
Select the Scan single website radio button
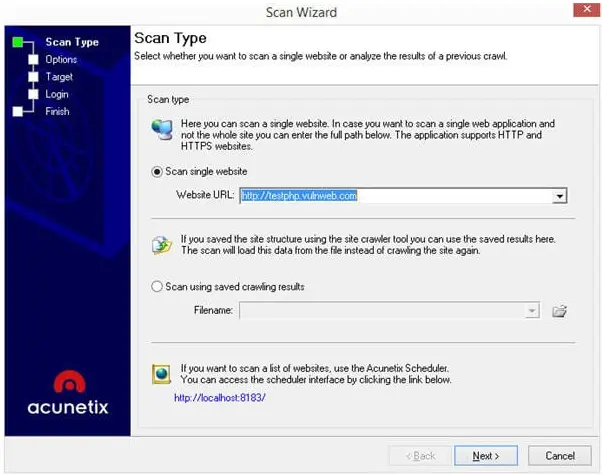[x=157, y=172]
